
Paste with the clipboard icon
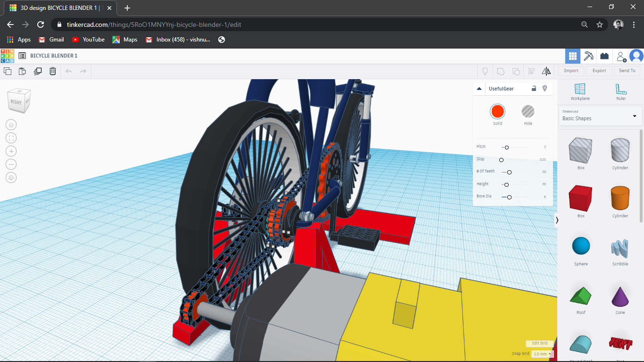pyautogui.click(x=22, y=71)
